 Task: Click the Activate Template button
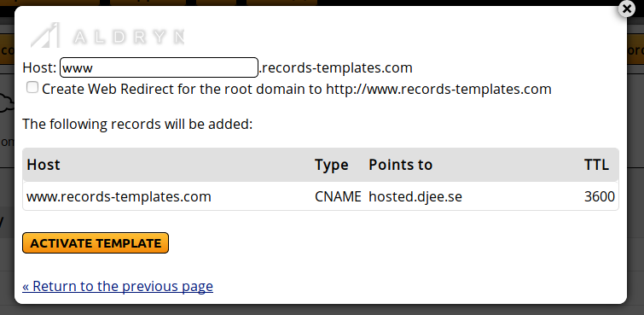click(96, 243)
